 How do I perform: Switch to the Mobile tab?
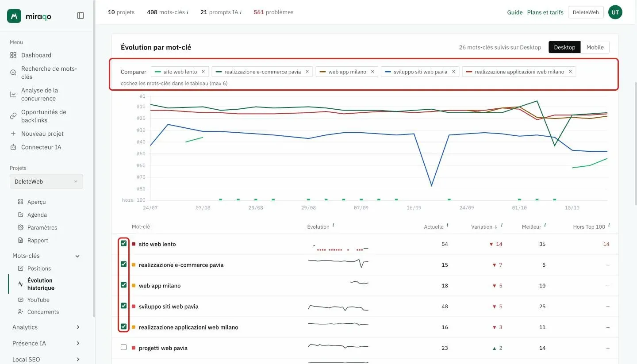pos(595,47)
